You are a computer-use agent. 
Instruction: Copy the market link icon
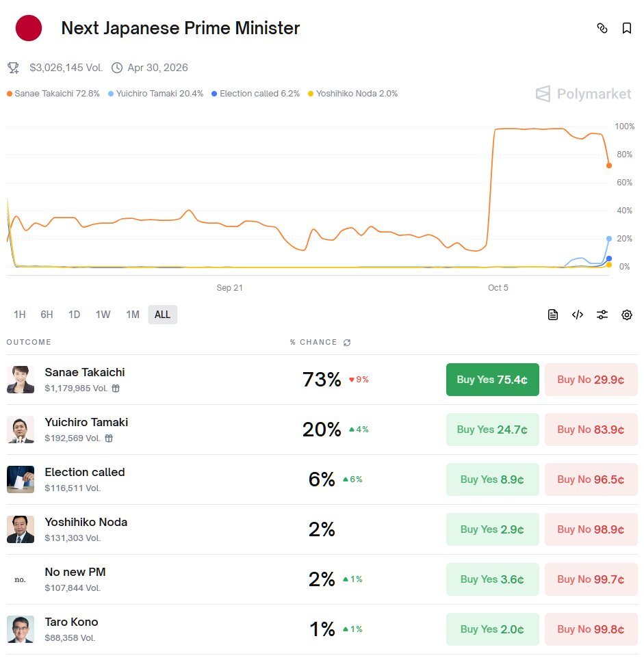pos(602,28)
